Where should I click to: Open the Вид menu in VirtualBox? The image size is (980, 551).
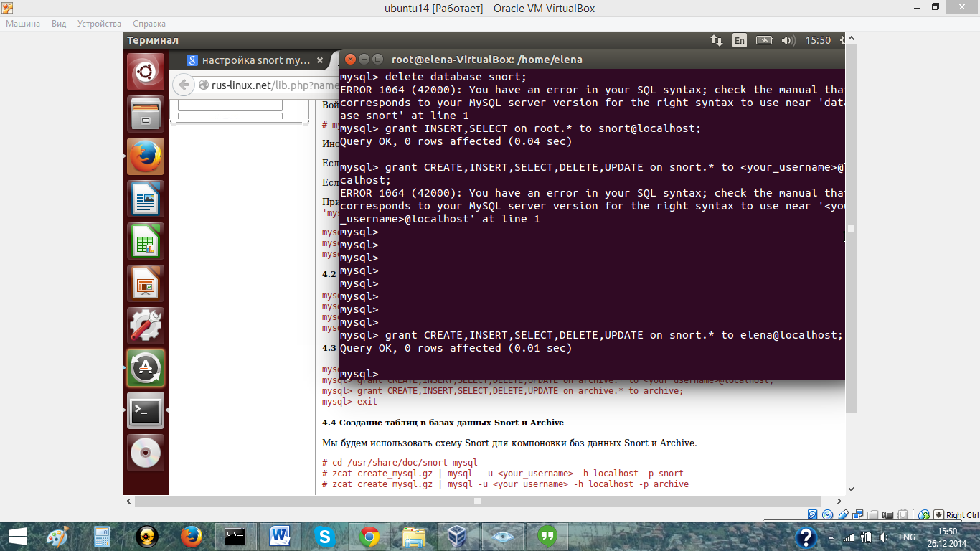tap(59, 24)
